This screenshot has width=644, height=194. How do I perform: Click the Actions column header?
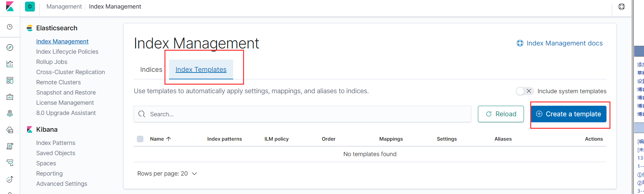[x=594, y=139]
